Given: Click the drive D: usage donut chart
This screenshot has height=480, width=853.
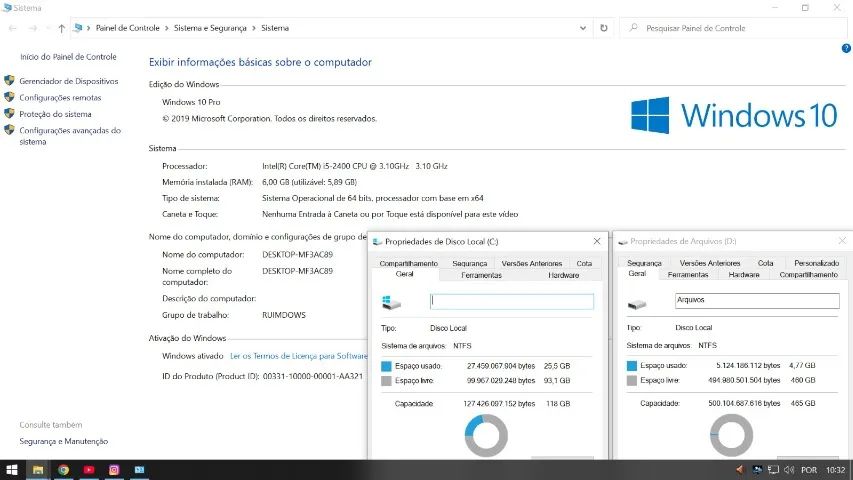Looking at the screenshot, I should pyautogui.click(x=731, y=435).
